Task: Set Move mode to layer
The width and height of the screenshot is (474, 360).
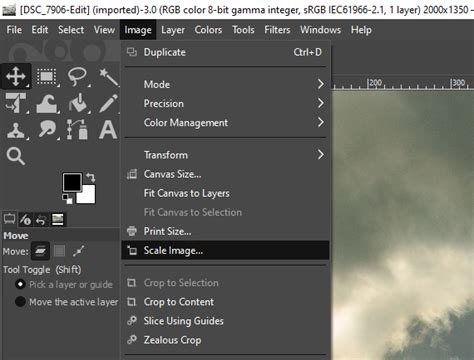Action: pos(40,251)
